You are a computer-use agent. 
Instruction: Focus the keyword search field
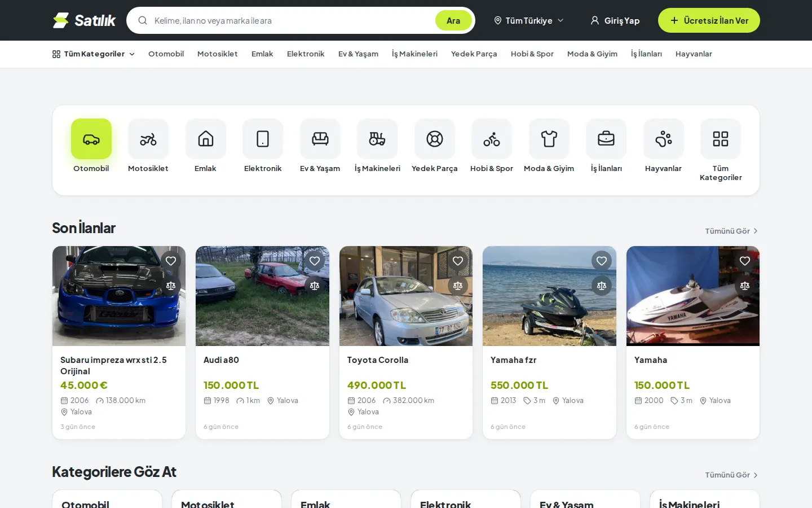click(290, 20)
